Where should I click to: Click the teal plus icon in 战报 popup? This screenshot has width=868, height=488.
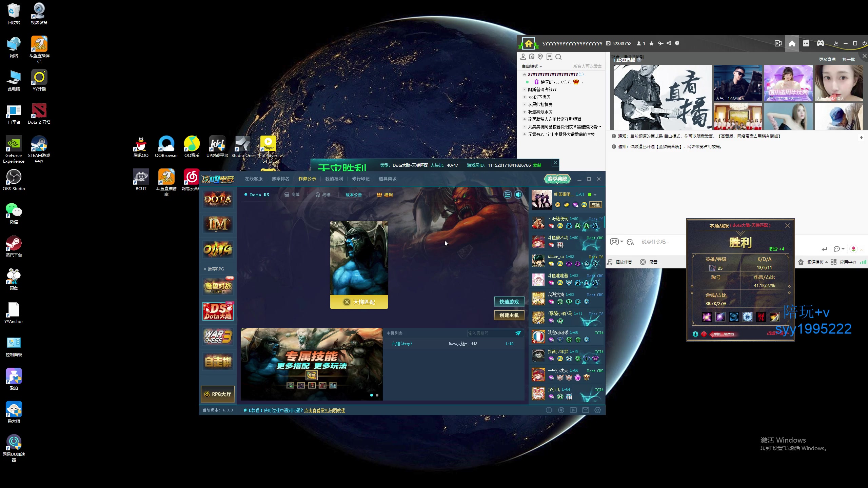695,334
